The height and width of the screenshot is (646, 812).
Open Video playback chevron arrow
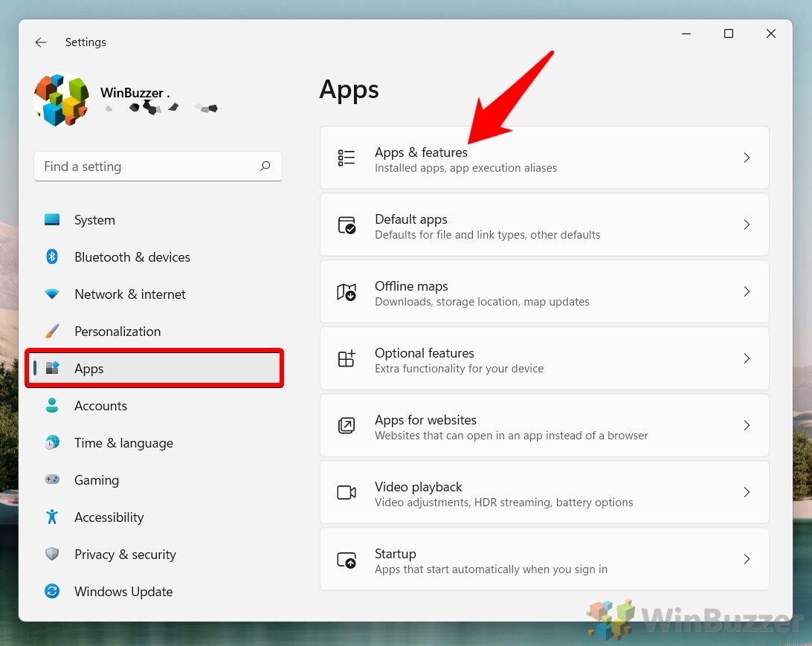click(x=747, y=492)
